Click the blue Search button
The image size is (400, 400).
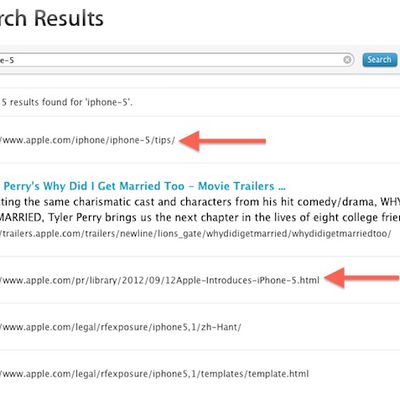(x=380, y=60)
